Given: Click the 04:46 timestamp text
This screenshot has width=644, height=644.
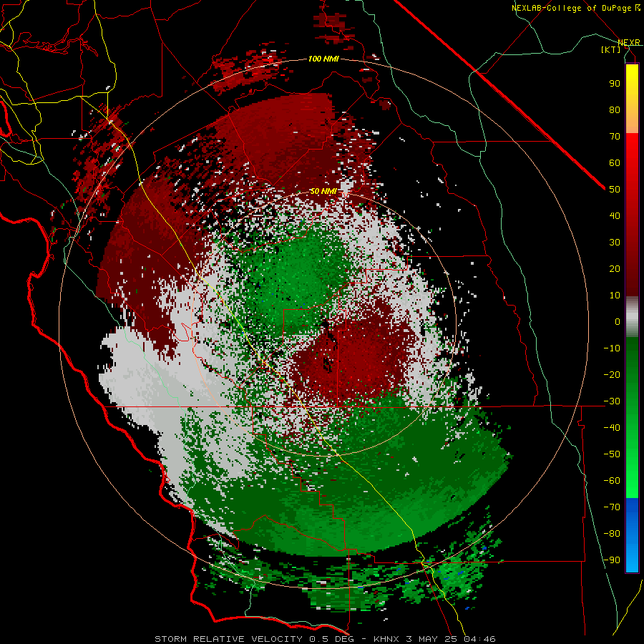Looking at the screenshot, I should 479,639.
